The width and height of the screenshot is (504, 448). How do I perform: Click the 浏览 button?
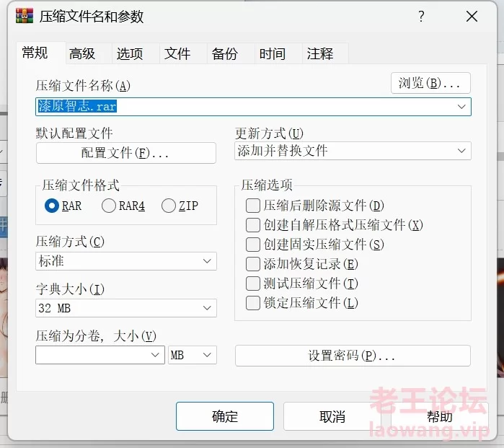(430, 83)
